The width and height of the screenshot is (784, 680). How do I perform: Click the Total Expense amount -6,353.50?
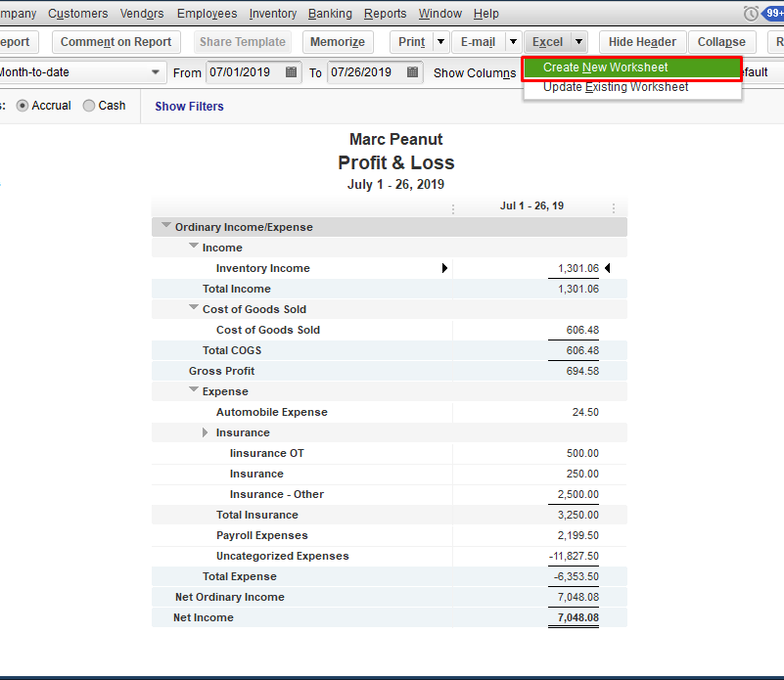pos(576,576)
